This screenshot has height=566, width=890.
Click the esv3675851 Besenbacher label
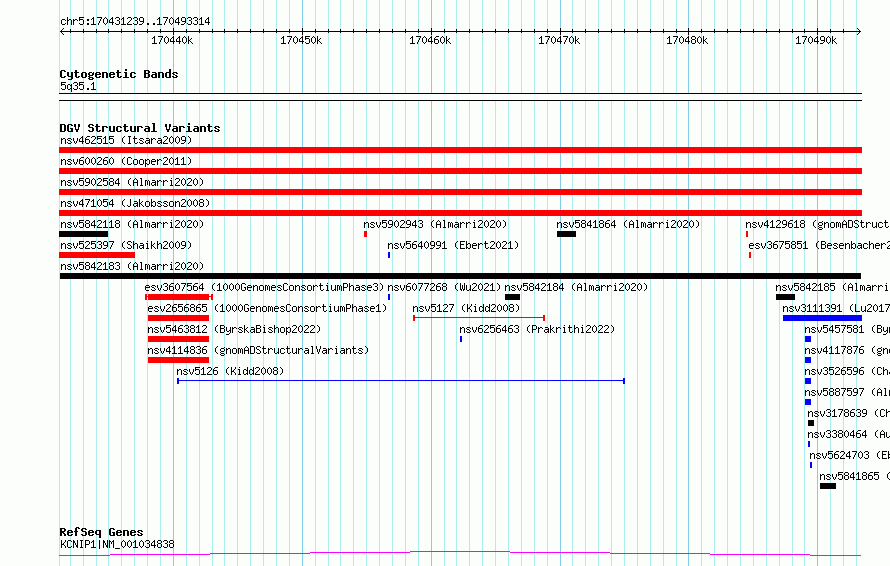click(819, 245)
